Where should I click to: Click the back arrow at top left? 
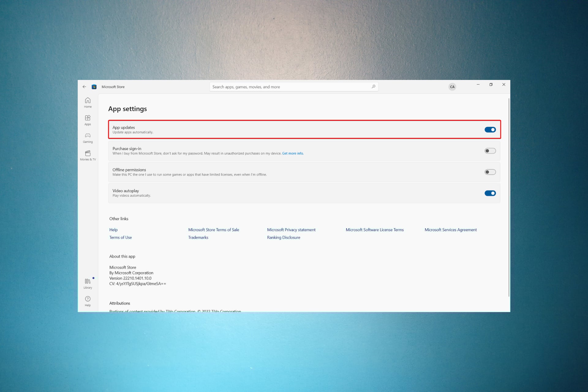[x=84, y=87]
